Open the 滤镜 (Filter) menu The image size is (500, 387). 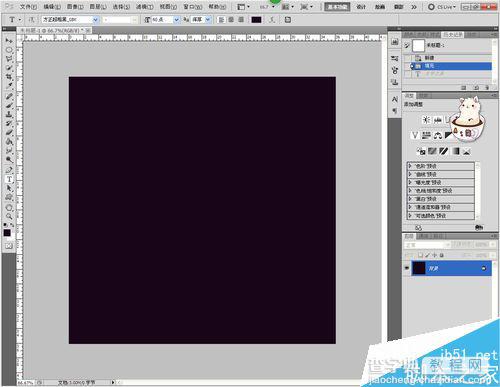point(144,7)
